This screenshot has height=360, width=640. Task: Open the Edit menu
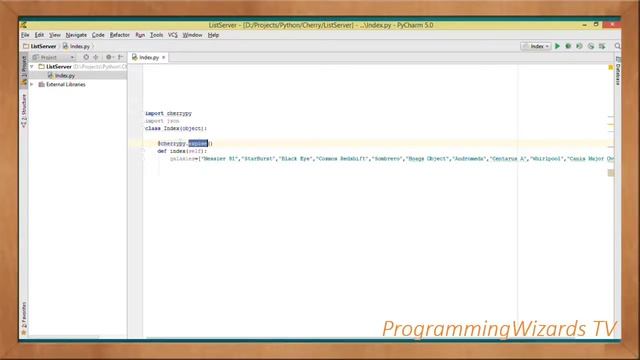(x=39, y=35)
